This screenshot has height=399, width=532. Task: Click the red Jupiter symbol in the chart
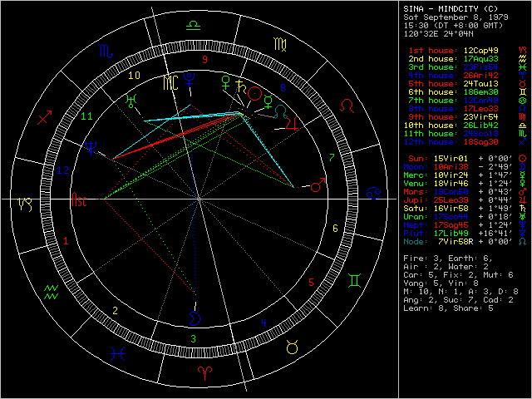point(293,123)
